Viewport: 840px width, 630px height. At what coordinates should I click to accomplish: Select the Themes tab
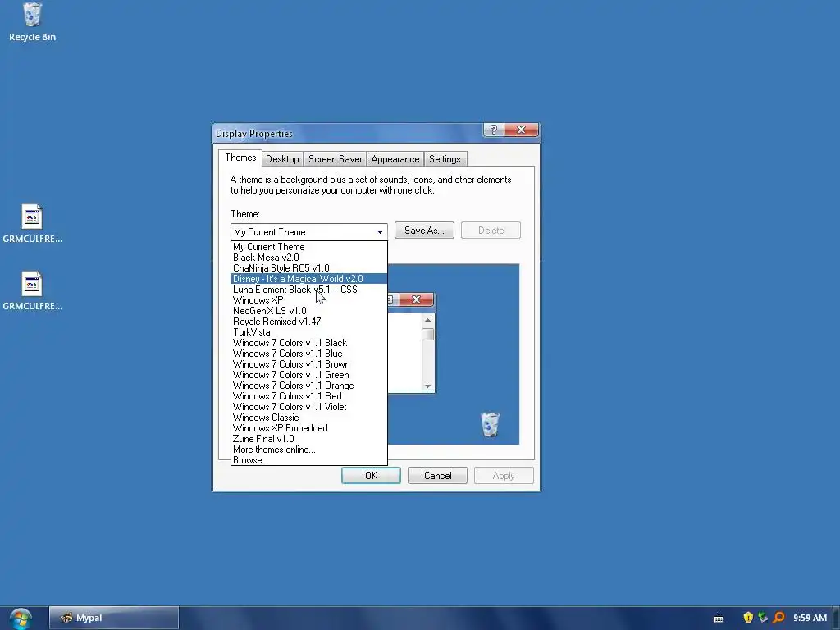(x=240, y=157)
